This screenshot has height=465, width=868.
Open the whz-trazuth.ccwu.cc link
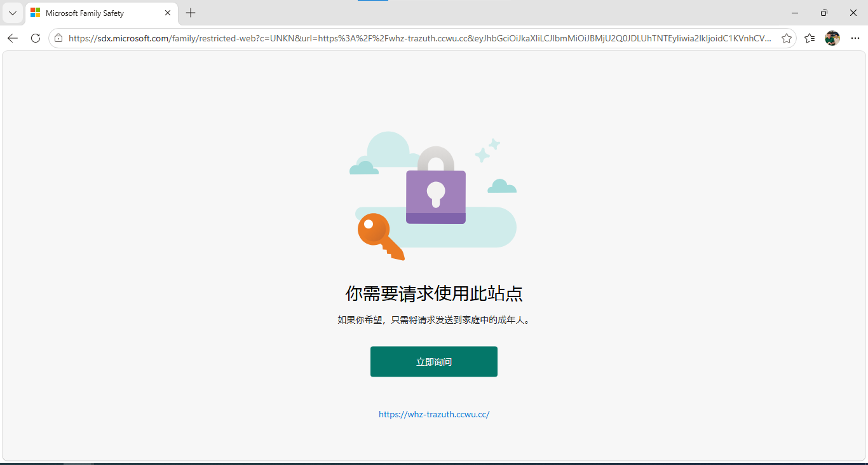point(434,414)
